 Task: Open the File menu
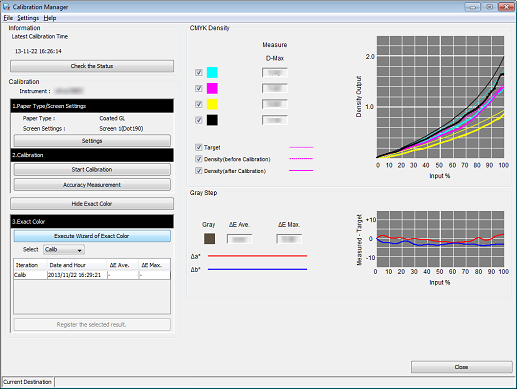(8, 18)
